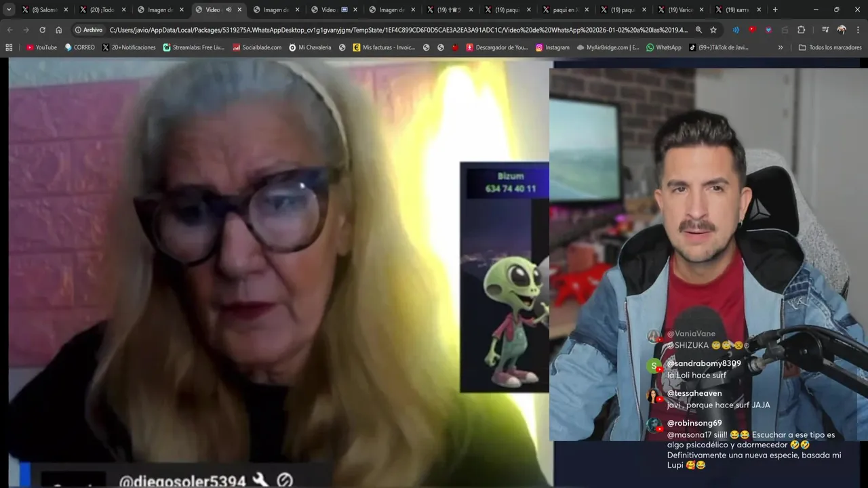Open the Socialblade.com bookmark
868x488 pixels.
click(x=257, y=47)
